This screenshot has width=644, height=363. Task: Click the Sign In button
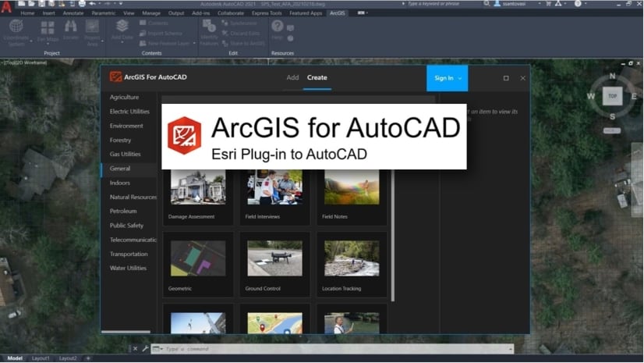tap(448, 78)
